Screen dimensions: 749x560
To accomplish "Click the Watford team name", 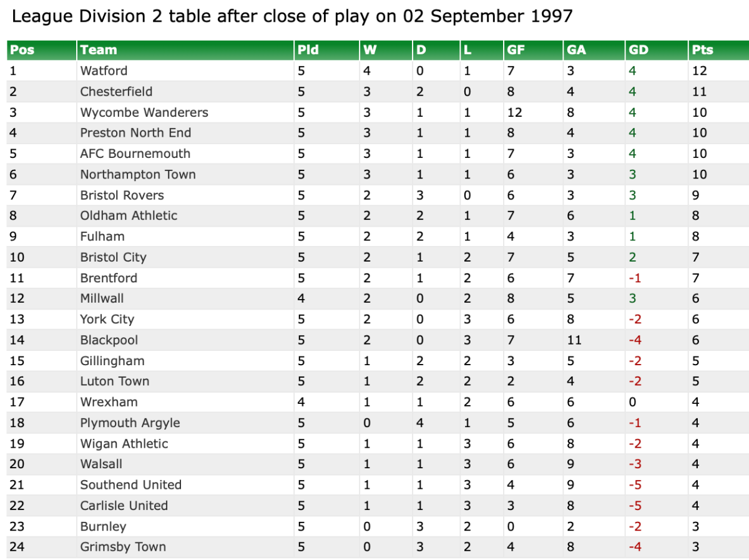I will tap(104, 71).
